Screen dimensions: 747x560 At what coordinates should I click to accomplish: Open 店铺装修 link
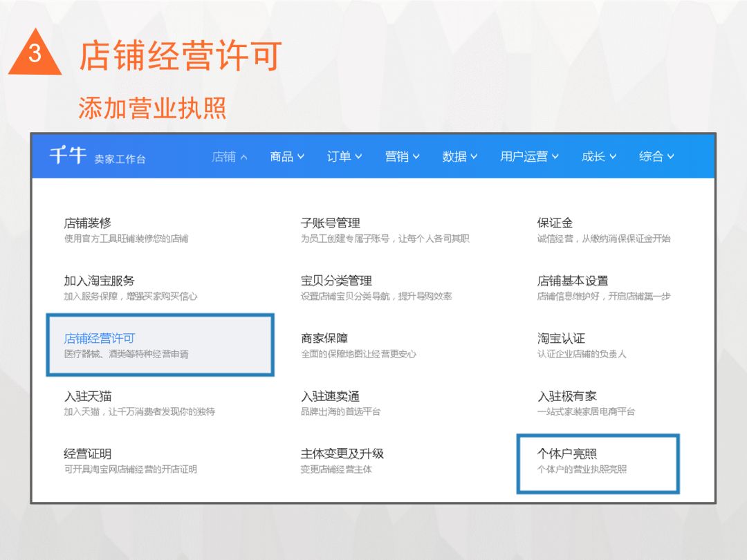pyautogui.click(x=88, y=223)
